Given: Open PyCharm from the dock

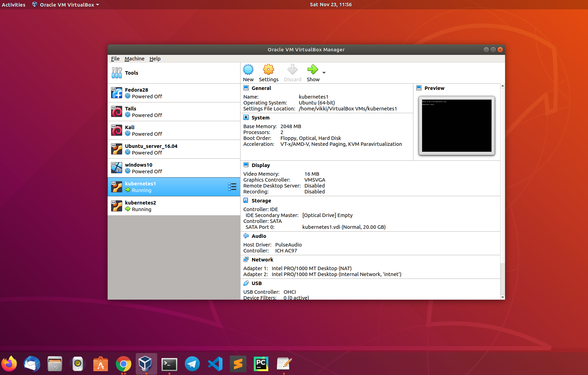Looking at the screenshot, I should [x=261, y=364].
